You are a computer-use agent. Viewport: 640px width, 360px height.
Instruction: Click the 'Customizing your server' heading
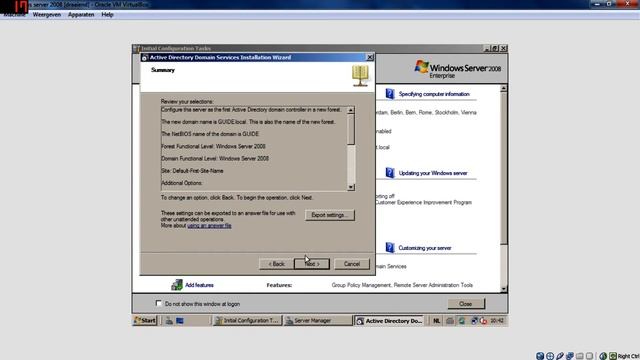424,248
